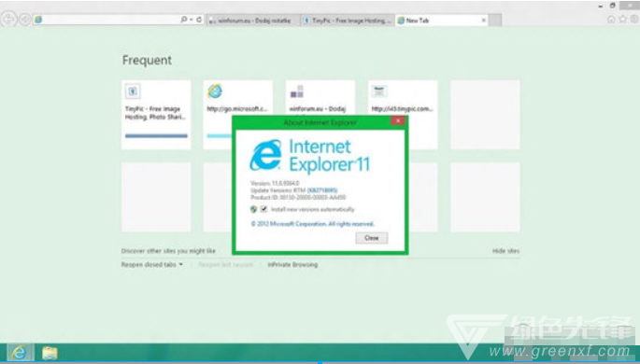Click the browser Forward arrow button

point(25,20)
